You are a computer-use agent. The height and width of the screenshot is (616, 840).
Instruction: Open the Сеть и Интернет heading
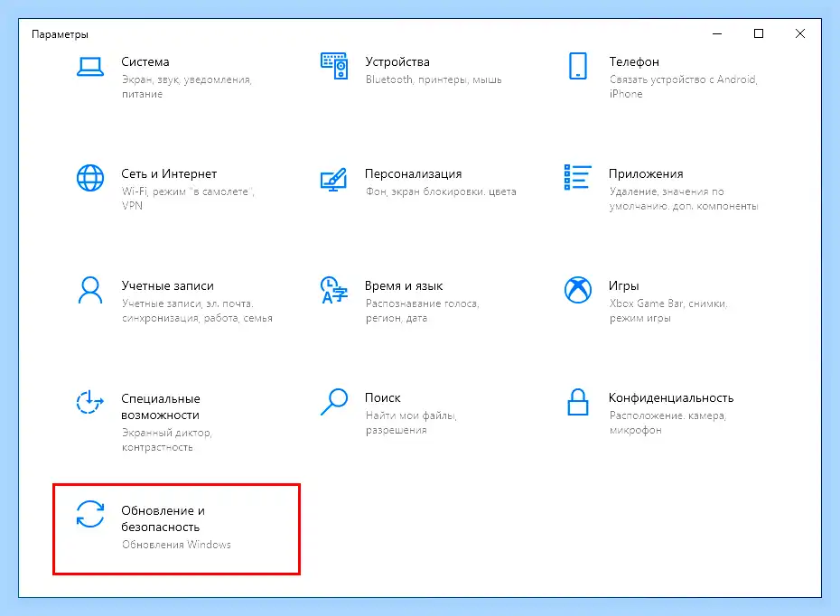(x=169, y=174)
